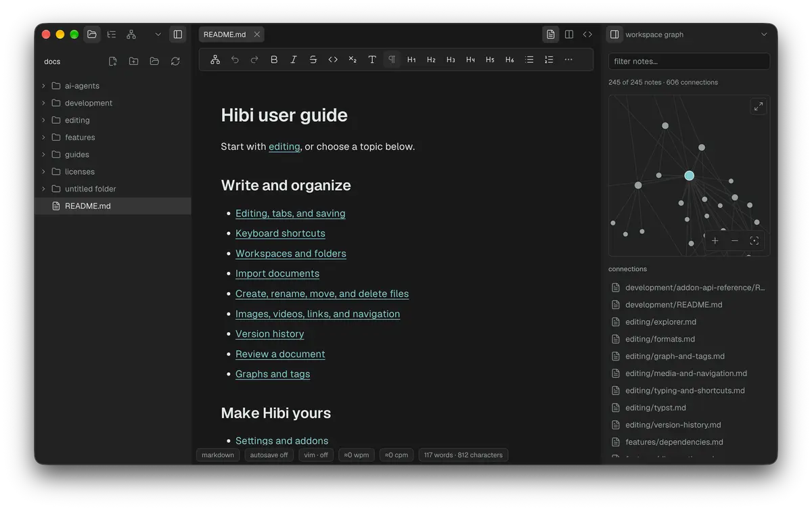Open the Graphs and tags link
812x510 pixels.
273,374
